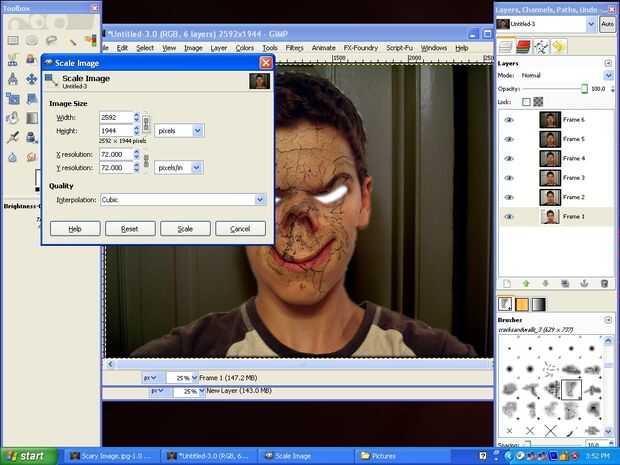Open the Brushes tab icon
This screenshot has width=620, height=465.
505,304
